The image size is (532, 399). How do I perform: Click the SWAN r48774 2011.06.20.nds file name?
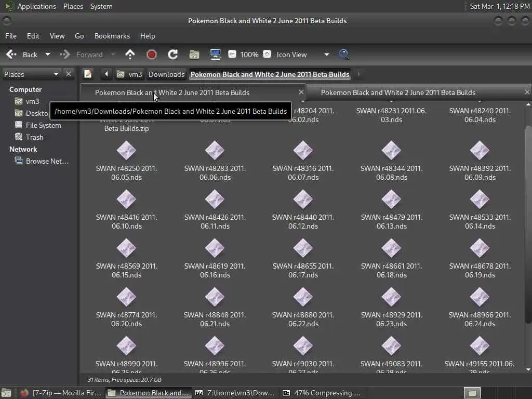(127, 320)
